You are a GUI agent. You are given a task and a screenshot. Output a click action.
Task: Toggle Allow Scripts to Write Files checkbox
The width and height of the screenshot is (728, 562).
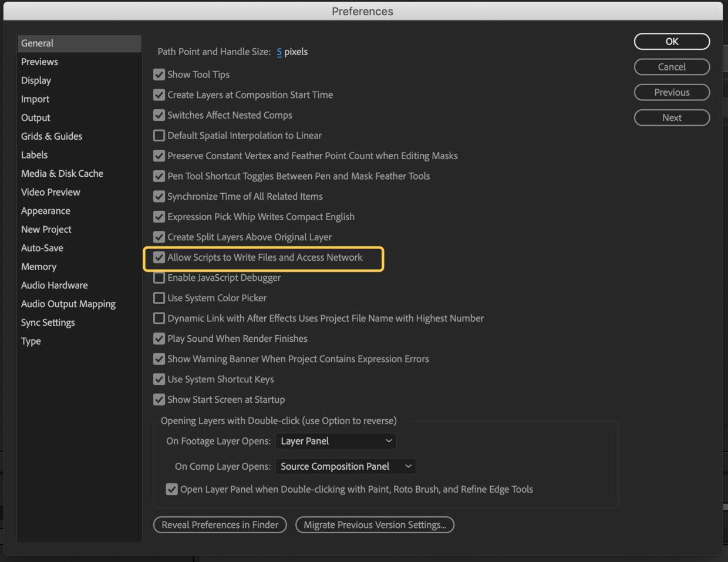159,257
